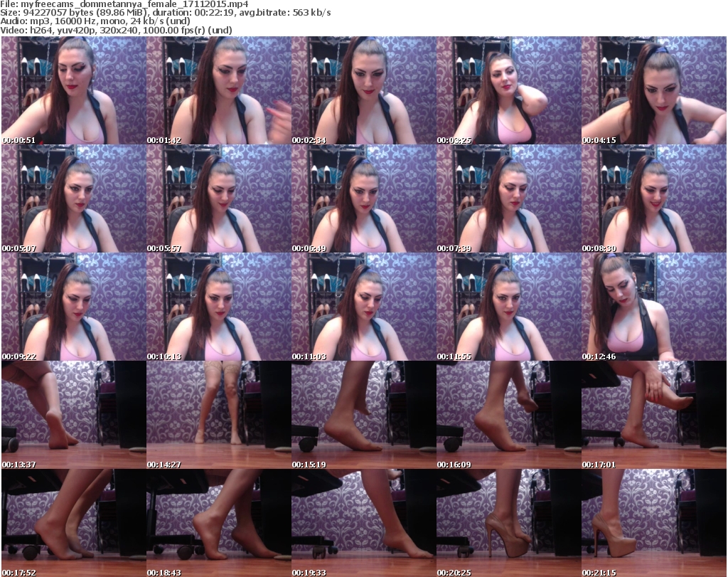Click the 'File:' name line in header
The width and height of the screenshot is (728, 577).
pos(124,4)
